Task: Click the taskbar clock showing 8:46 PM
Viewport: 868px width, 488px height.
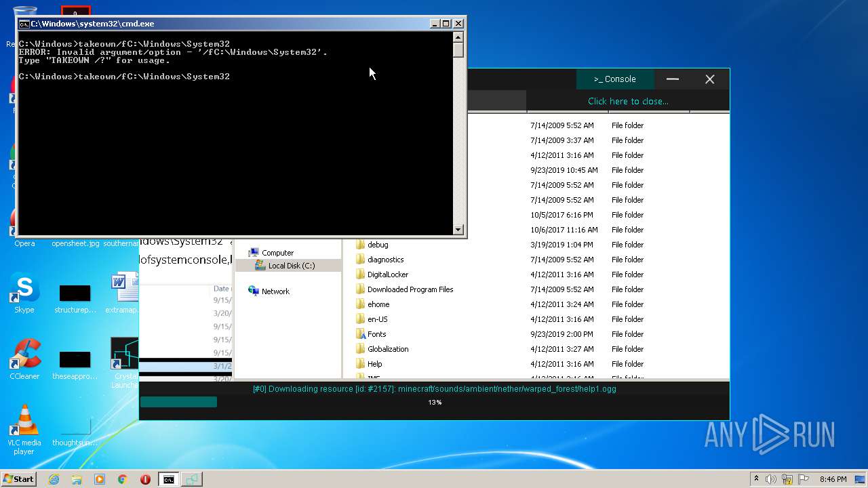Action: tap(833, 479)
